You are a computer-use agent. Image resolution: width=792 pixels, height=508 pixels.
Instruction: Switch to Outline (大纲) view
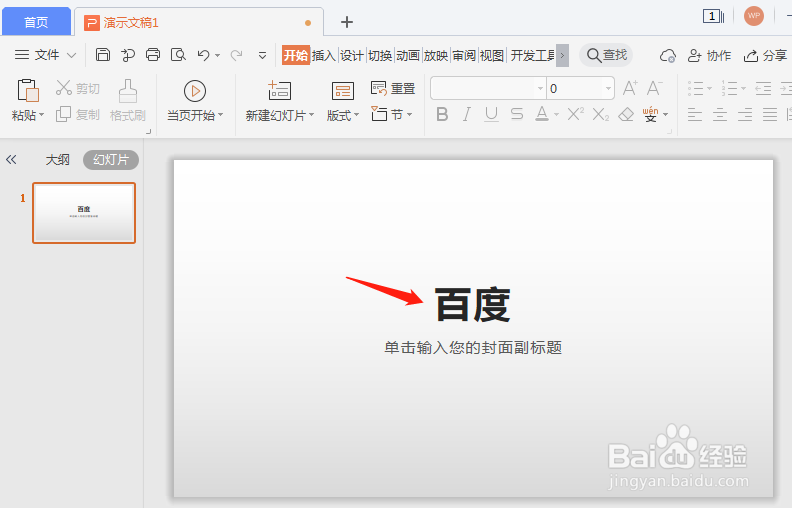coord(58,160)
